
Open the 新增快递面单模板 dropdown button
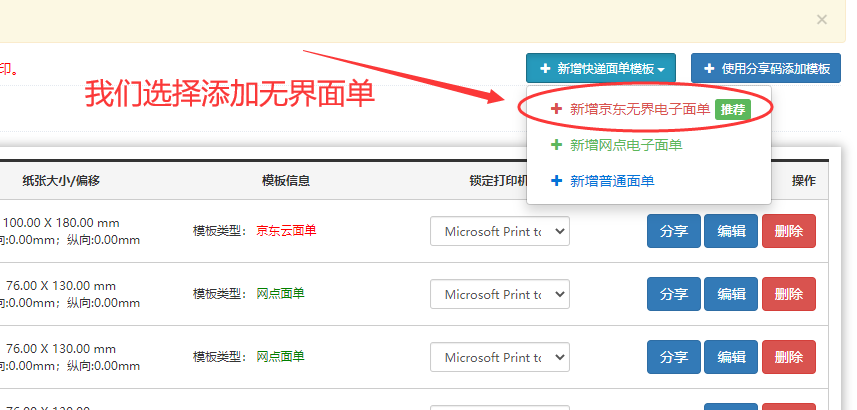601,68
